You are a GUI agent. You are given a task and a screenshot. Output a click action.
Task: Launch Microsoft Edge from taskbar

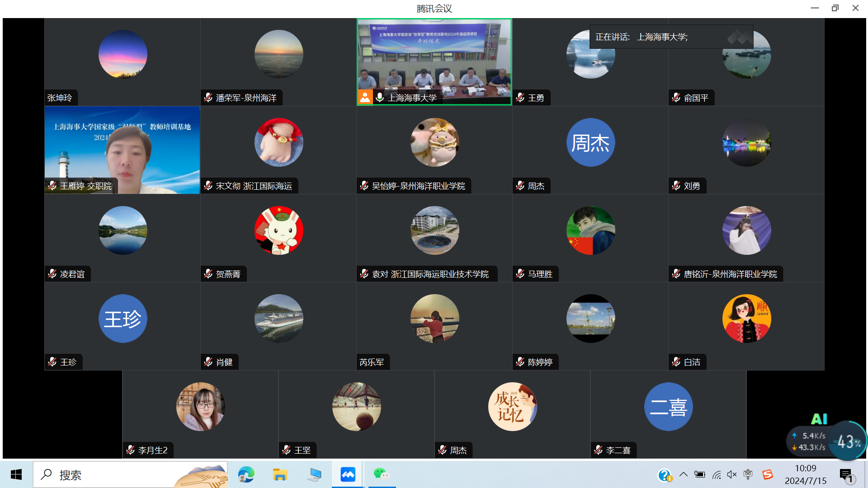tap(246, 474)
